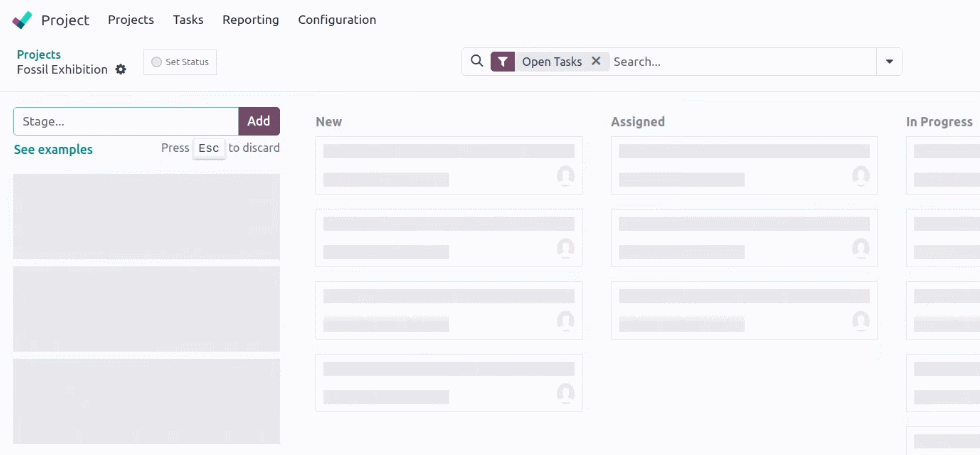The width and height of the screenshot is (980, 455).
Task: Click the purple filter funnel icon
Action: tap(502, 62)
